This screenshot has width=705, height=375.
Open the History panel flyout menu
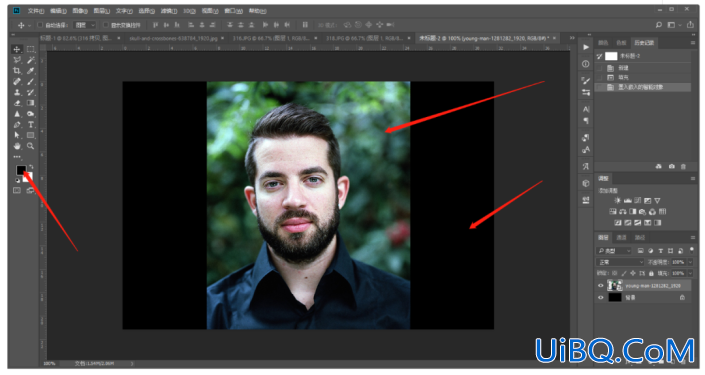pyautogui.click(x=693, y=43)
